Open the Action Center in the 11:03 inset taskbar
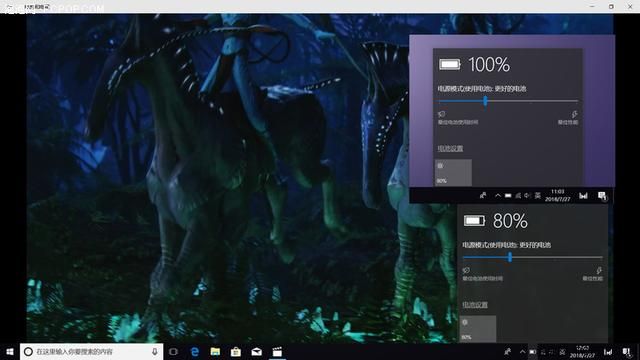The height and width of the screenshot is (360, 640). [x=602, y=196]
